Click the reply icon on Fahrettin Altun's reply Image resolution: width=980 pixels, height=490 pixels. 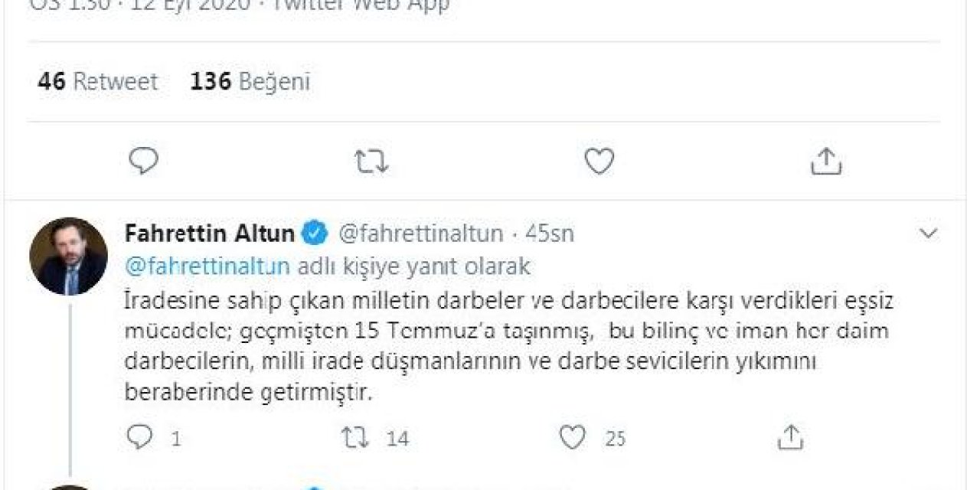[140, 438]
